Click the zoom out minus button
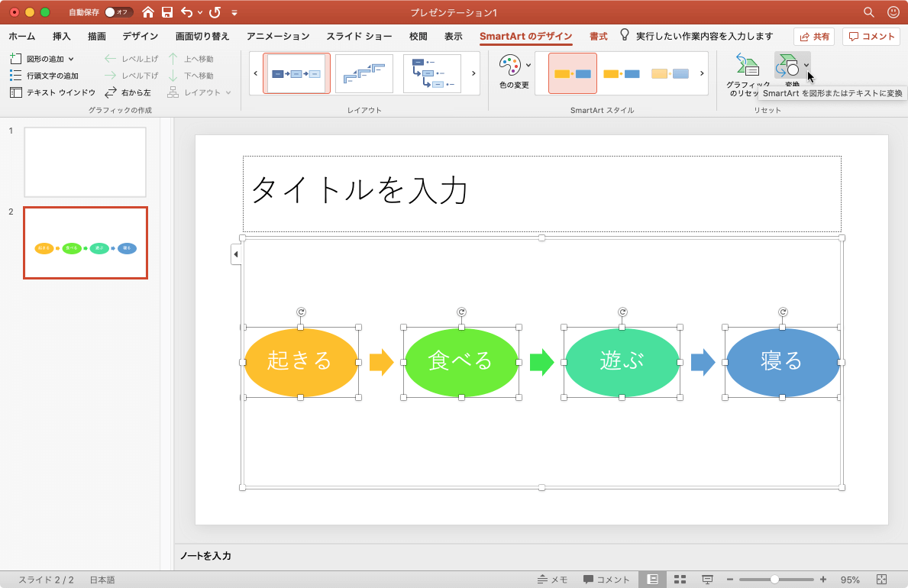Viewport: 908px width, 588px height. click(729, 580)
